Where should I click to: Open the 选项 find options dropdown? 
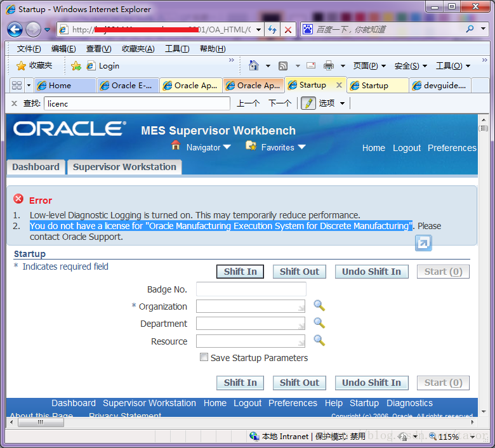[x=331, y=103]
